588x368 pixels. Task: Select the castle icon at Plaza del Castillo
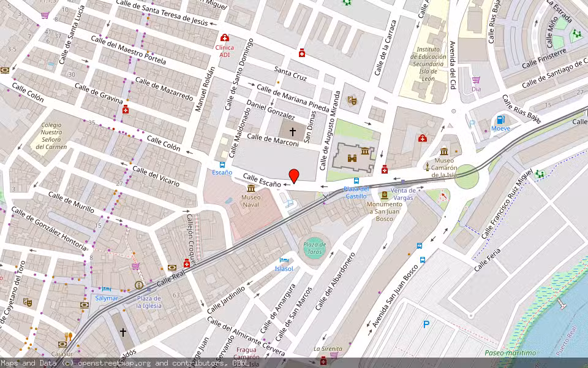pos(352,158)
